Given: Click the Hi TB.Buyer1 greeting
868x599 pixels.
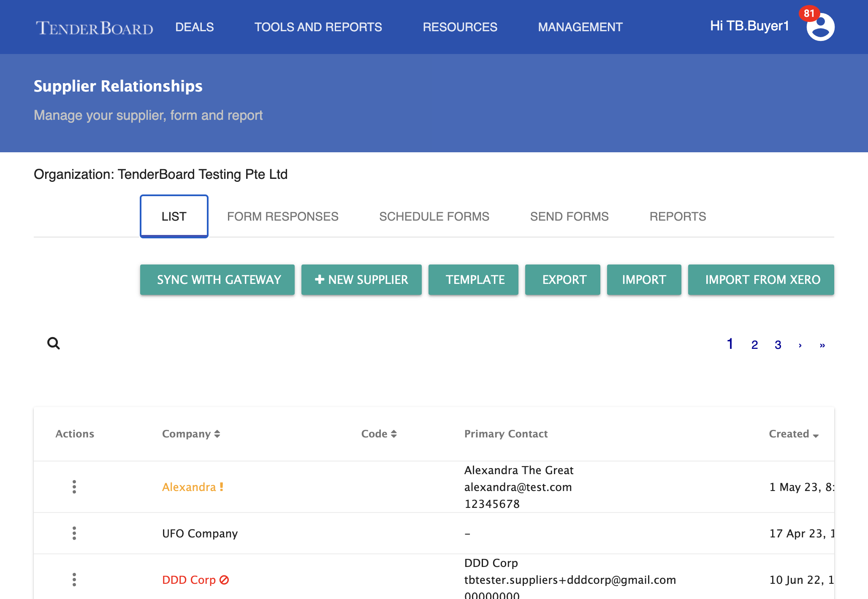Looking at the screenshot, I should (749, 26).
